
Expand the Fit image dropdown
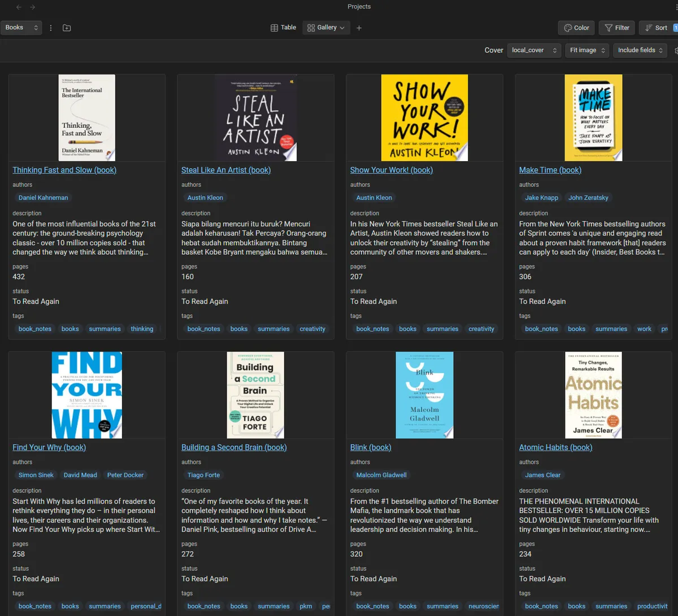tap(588, 50)
